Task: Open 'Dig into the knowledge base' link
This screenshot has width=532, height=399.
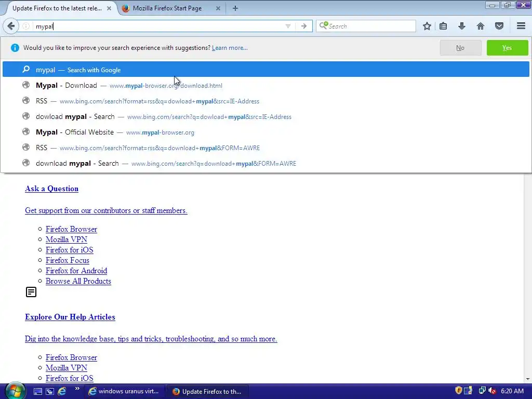Action: [151, 339]
